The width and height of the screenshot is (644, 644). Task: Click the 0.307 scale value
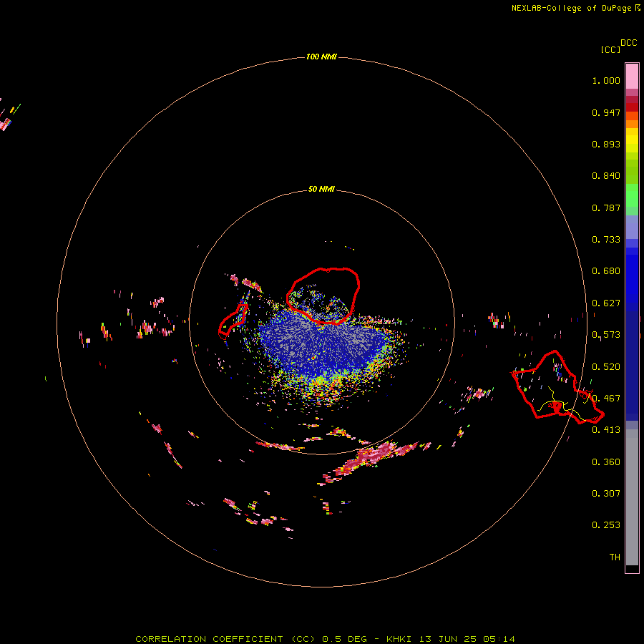tap(606, 494)
